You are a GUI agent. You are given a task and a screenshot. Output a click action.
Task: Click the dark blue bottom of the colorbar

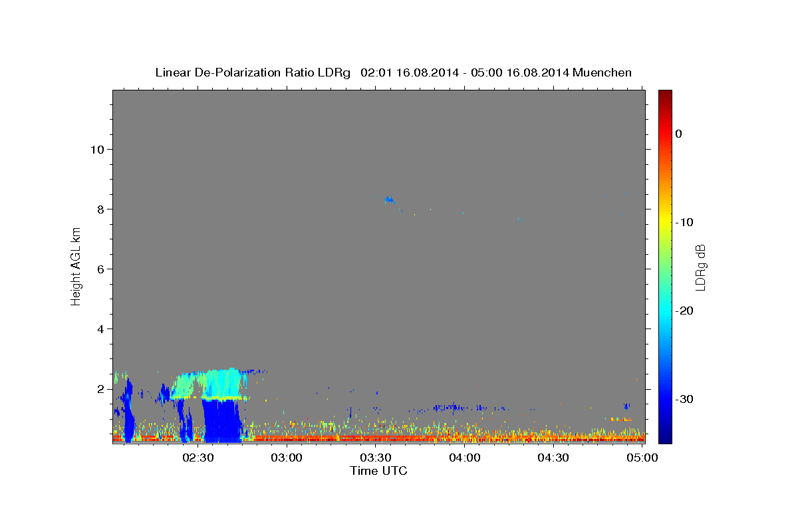coord(665,436)
